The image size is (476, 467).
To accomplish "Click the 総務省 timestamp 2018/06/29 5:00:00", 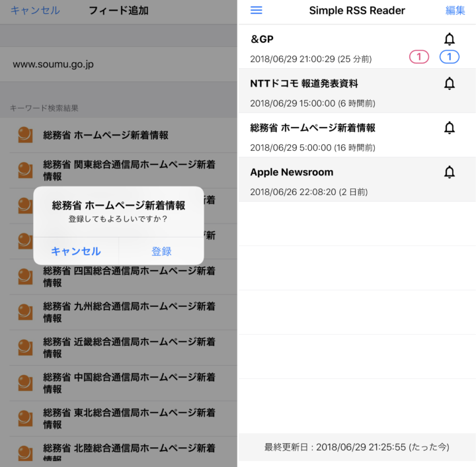I will point(312,148).
